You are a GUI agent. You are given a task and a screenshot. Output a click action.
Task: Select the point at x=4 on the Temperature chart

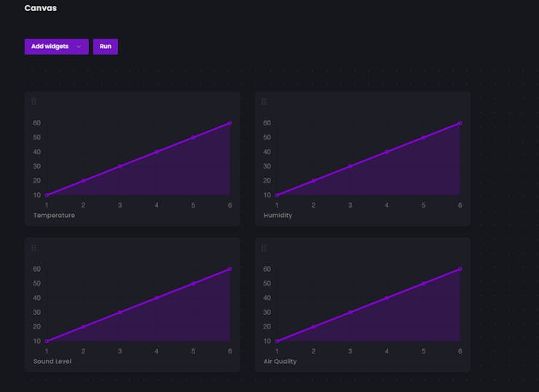(x=157, y=152)
